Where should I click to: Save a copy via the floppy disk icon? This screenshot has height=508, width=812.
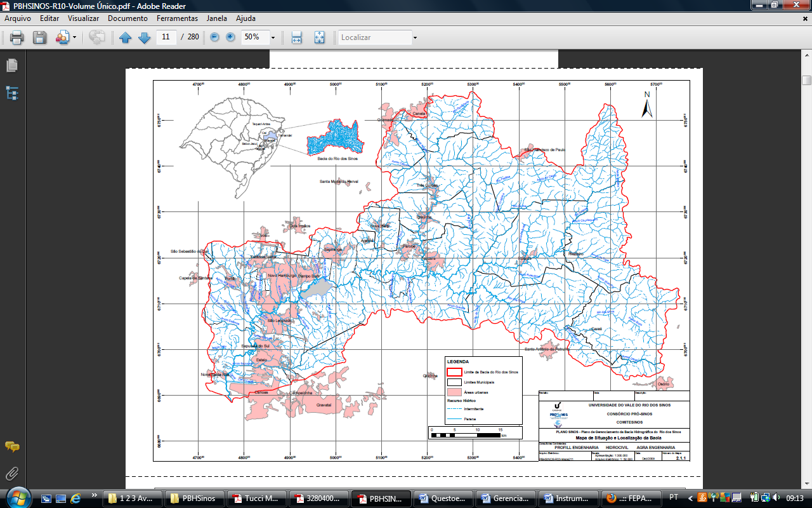[x=39, y=37]
